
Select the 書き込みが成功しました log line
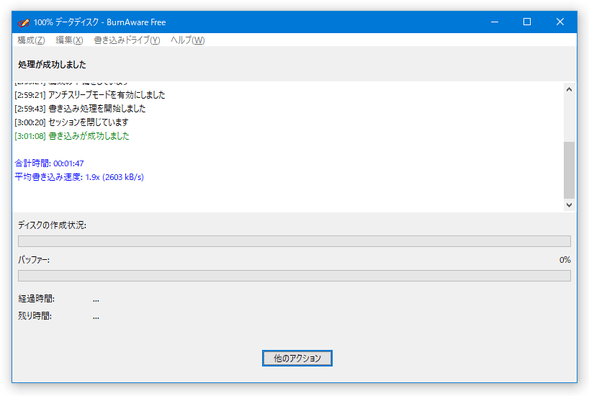(72, 136)
